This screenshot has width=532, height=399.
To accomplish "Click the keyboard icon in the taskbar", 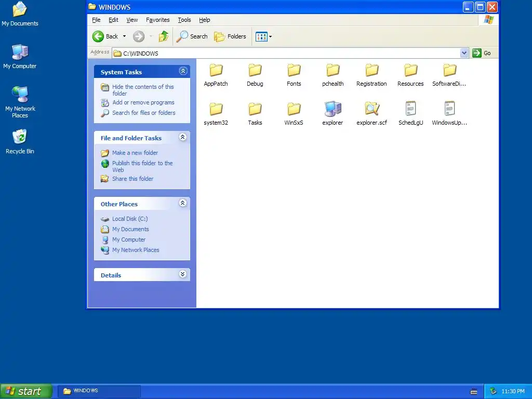I will click(x=474, y=392).
